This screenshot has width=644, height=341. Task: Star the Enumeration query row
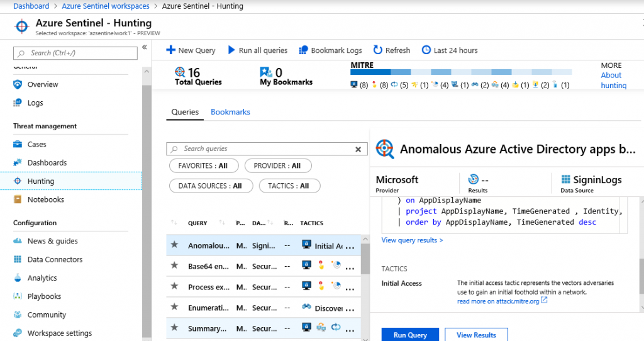click(175, 308)
